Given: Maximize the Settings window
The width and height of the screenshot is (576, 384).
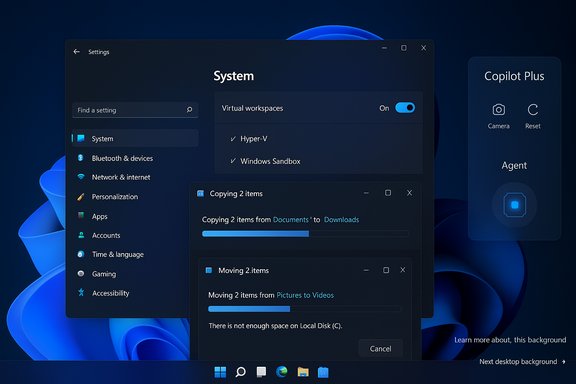Looking at the screenshot, I should (404, 48).
